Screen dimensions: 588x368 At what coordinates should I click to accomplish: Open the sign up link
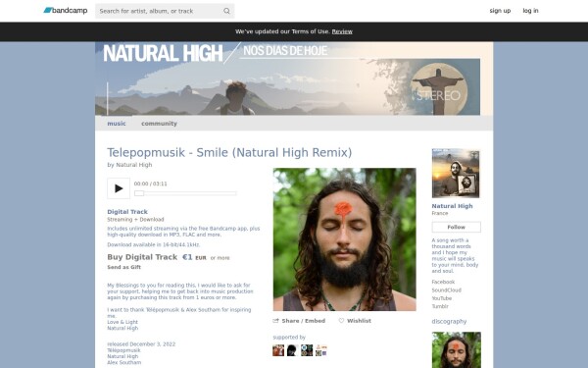pyautogui.click(x=500, y=11)
